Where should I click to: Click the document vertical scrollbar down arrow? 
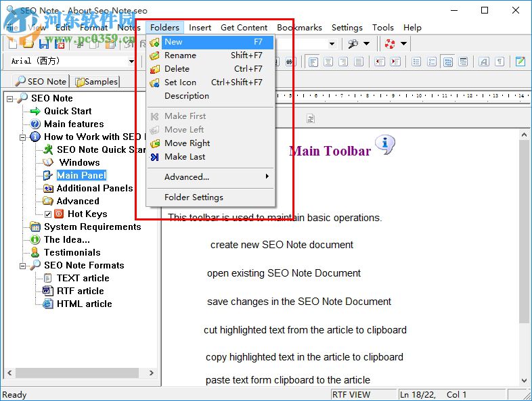click(x=524, y=381)
